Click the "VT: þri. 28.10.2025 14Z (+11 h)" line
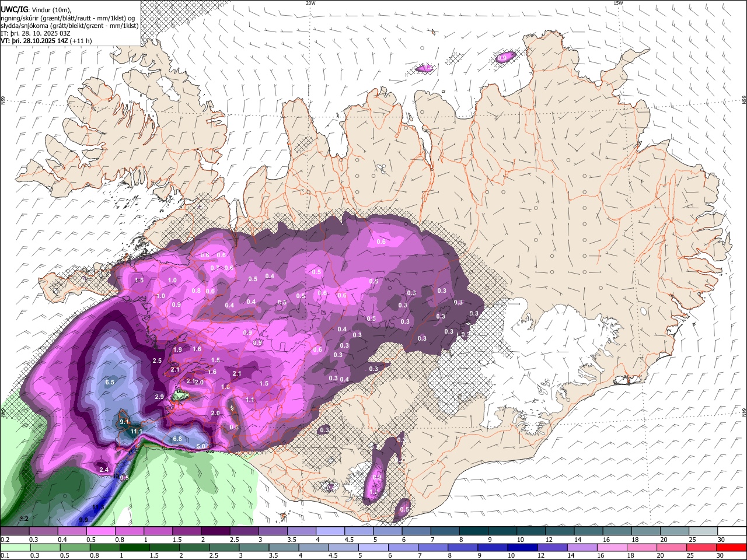Image resolution: width=747 pixels, height=560 pixels. (46, 41)
